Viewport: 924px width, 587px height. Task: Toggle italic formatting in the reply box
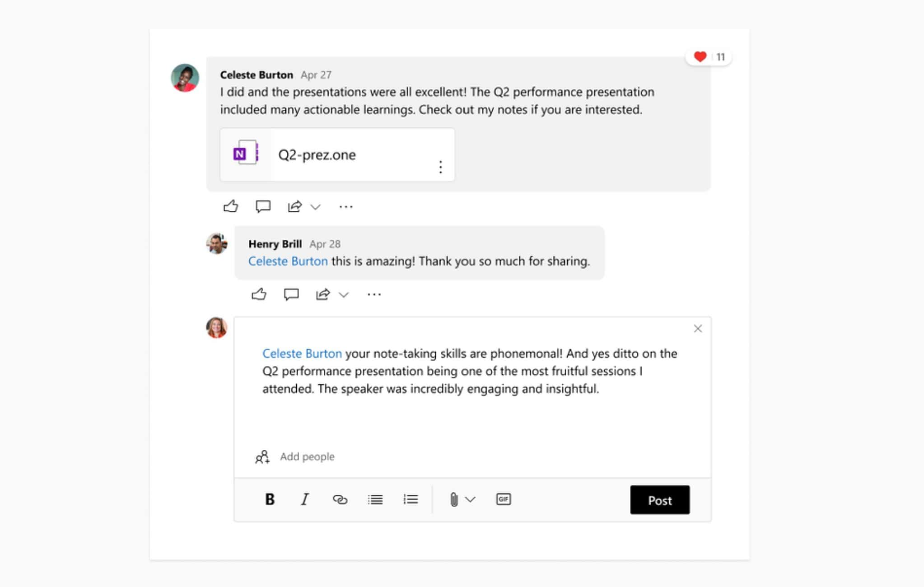point(305,499)
